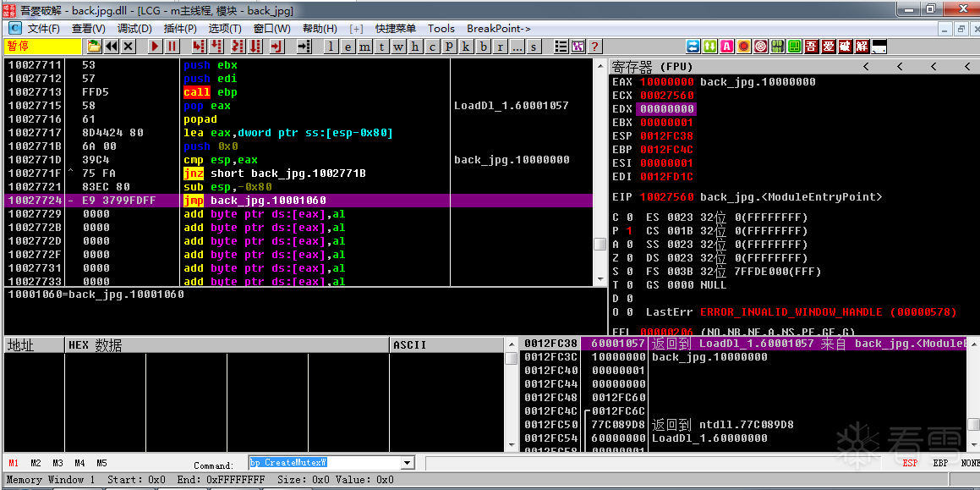The height and width of the screenshot is (490, 980).
Task: Show Run trace via '...' button
Action: point(517,47)
